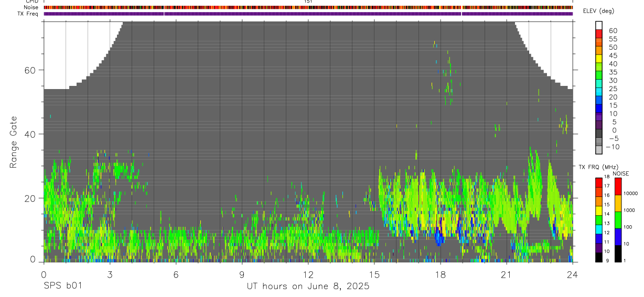Click the elevation scale value '35'
Screen dimensions: 644x297
(613, 72)
